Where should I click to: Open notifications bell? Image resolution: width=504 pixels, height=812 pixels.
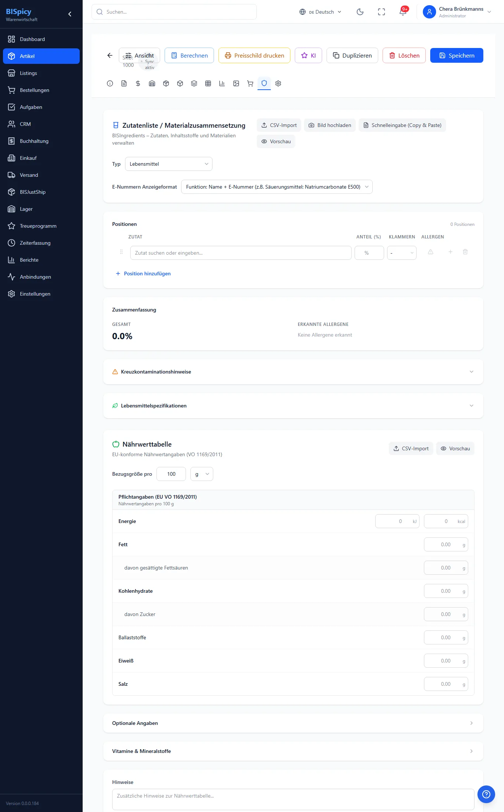[403, 12]
